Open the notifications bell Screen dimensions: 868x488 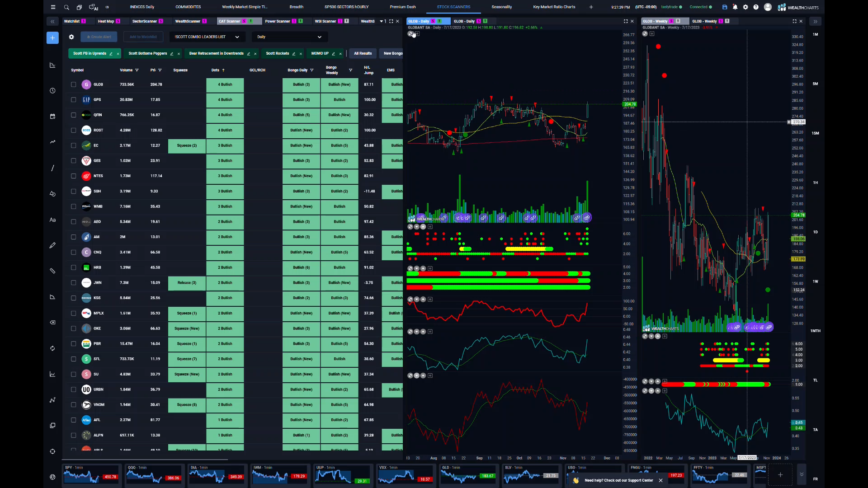point(735,7)
